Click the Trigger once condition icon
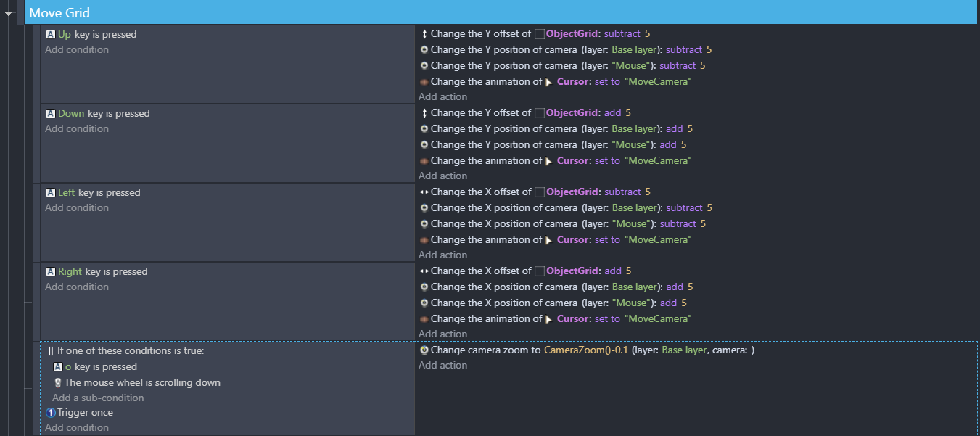This screenshot has width=980, height=436. (x=51, y=413)
